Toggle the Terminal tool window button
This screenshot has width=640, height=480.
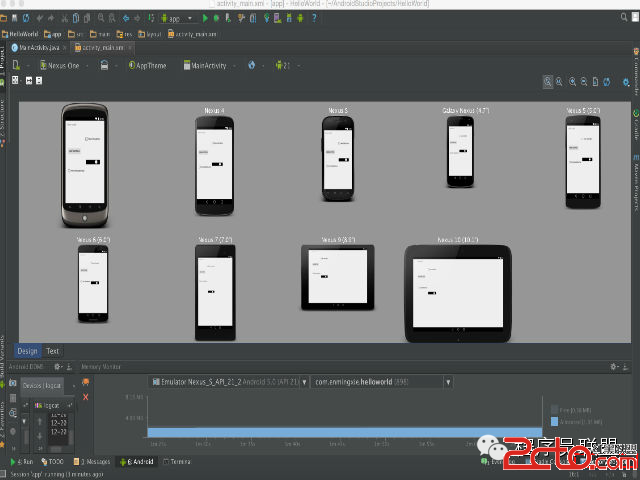pos(178,462)
